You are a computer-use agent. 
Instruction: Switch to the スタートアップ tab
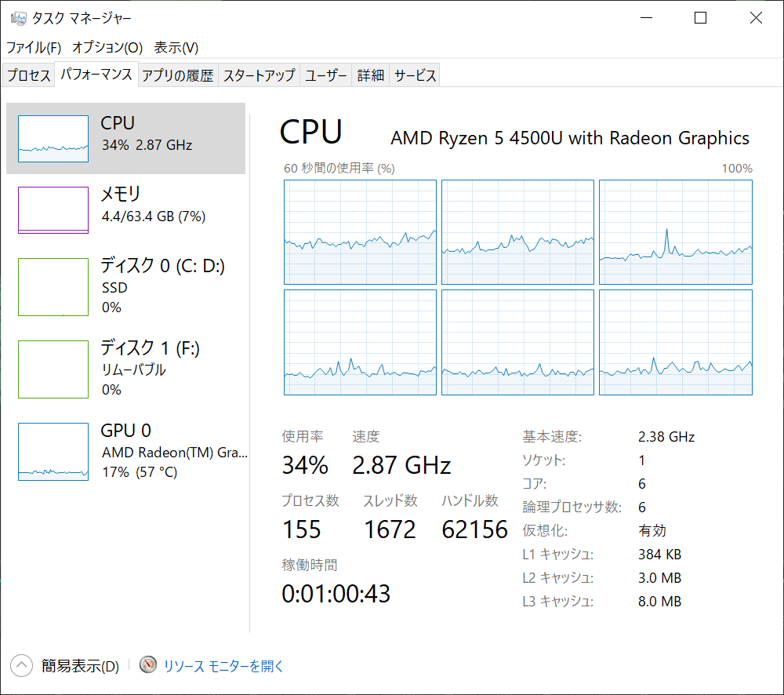coord(259,75)
